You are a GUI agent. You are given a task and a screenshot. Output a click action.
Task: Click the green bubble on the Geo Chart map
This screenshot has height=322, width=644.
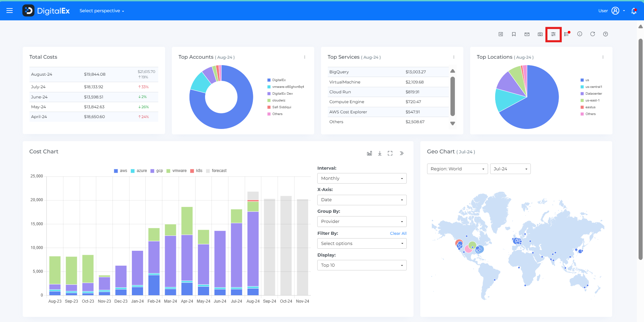point(472,245)
